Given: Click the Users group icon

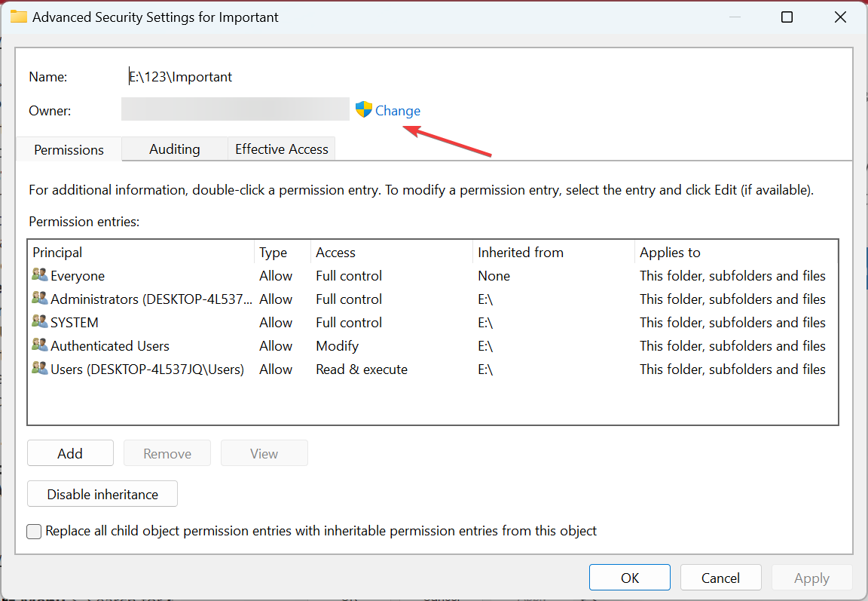Looking at the screenshot, I should pyautogui.click(x=39, y=369).
